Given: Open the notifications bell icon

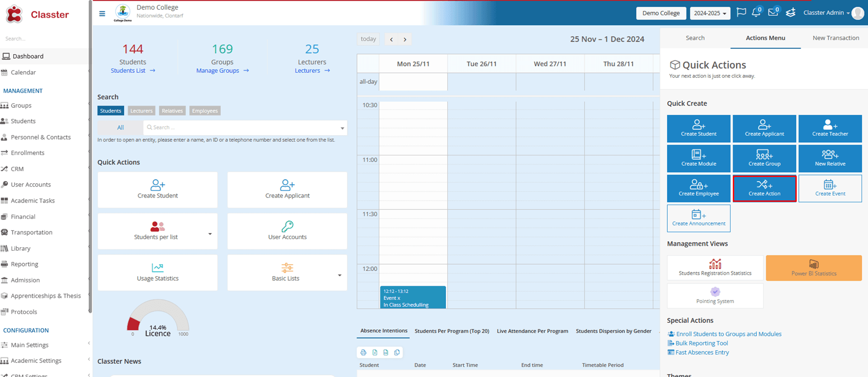Looking at the screenshot, I should [x=756, y=12].
